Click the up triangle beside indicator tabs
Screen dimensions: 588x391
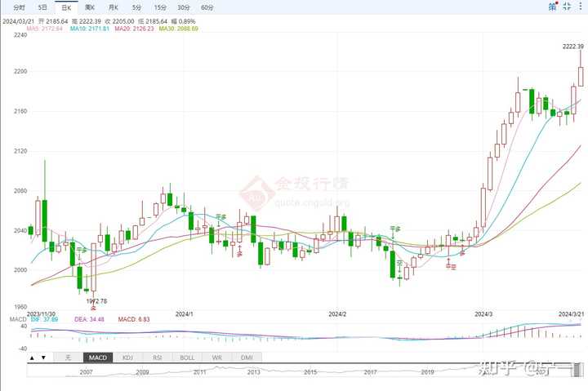click(32, 358)
